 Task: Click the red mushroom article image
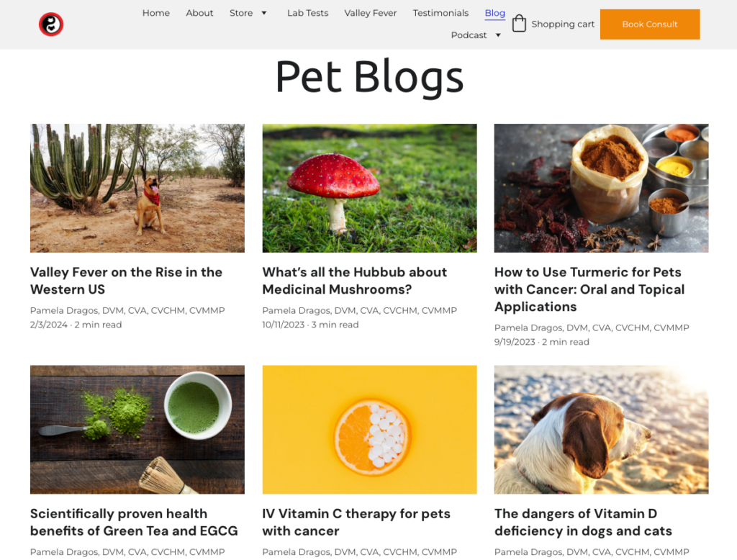click(x=369, y=188)
